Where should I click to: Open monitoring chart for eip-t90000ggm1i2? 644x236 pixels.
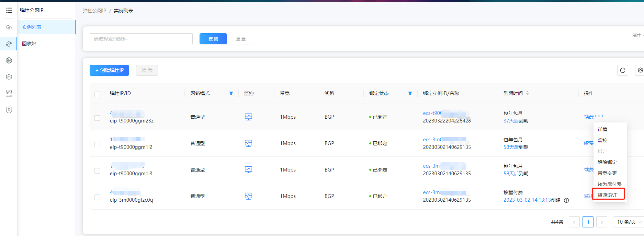(248, 143)
